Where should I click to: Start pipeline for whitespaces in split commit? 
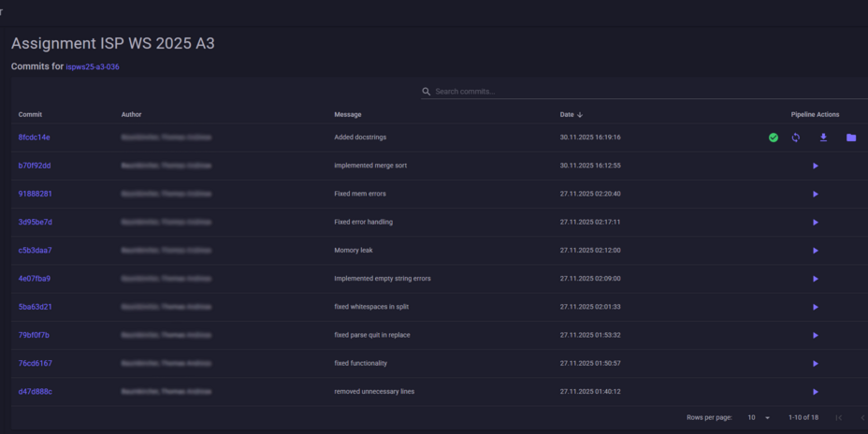[x=815, y=307]
